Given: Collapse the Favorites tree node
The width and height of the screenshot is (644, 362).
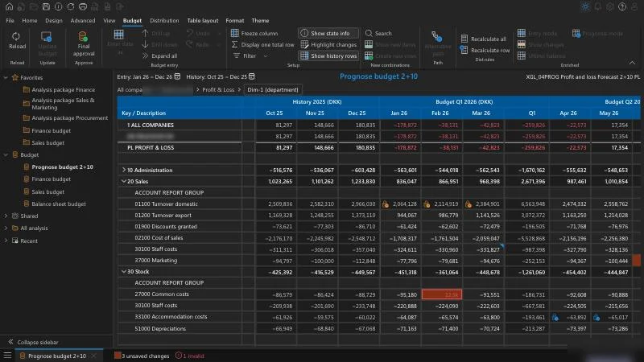Looking at the screenshot, I should (x=6, y=77).
